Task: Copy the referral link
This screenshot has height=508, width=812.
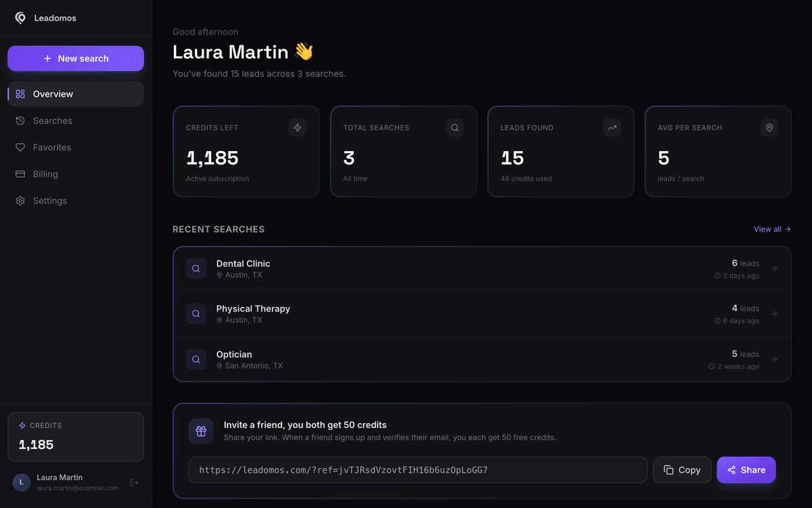Action: pos(682,470)
